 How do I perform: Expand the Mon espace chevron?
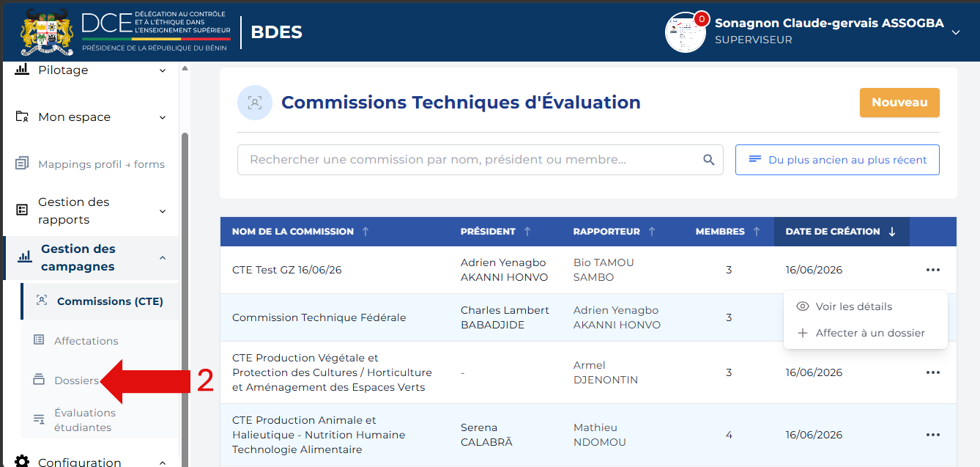[x=163, y=117]
